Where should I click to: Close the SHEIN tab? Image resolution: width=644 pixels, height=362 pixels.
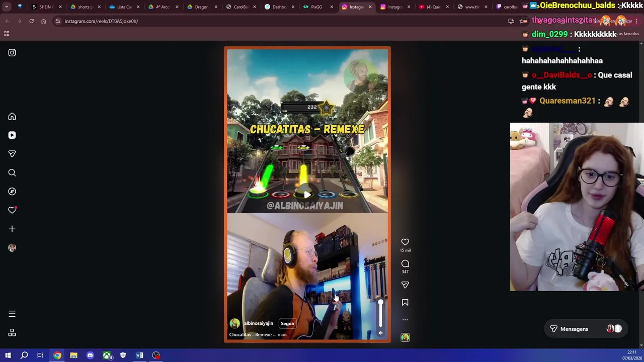(x=60, y=7)
